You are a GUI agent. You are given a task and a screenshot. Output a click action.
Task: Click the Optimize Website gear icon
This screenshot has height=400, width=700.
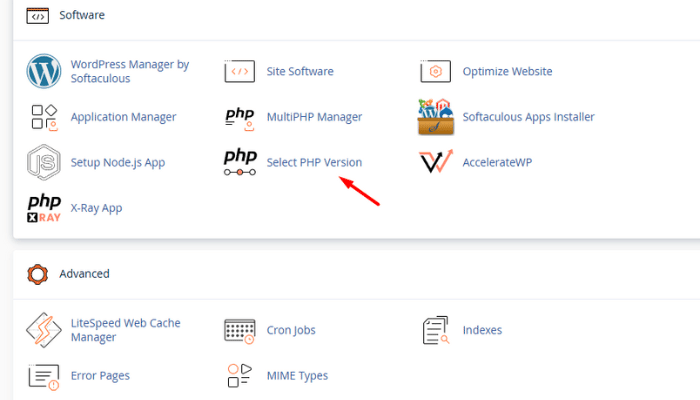click(x=436, y=71)
